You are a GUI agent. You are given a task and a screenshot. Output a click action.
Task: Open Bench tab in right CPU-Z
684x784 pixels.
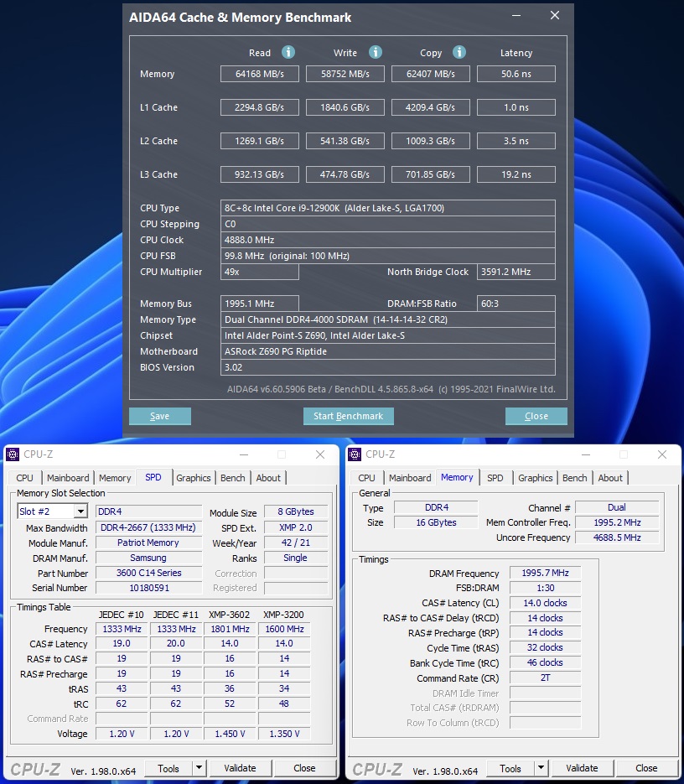[575, 478]
